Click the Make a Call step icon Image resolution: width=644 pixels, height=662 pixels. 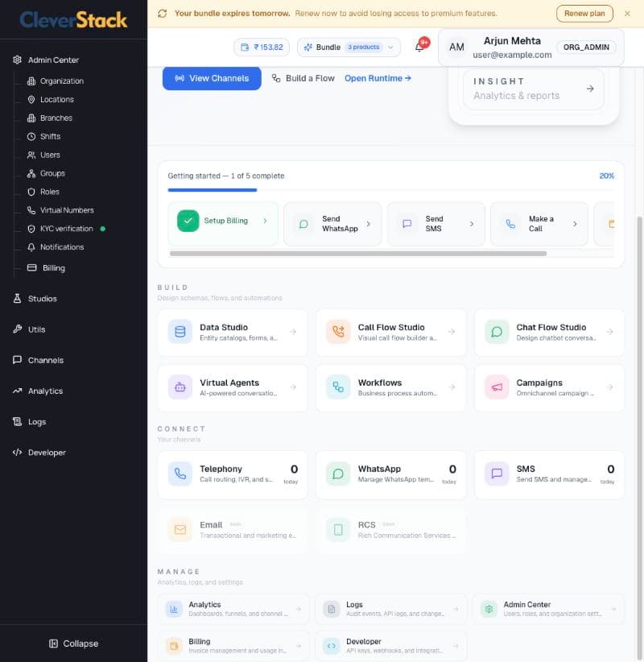tap(510, 224)
